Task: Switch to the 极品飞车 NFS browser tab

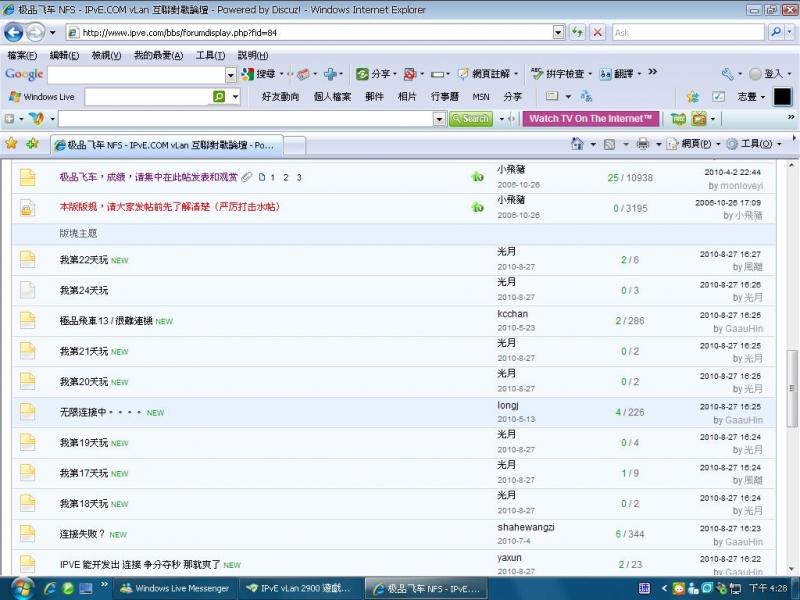Action: pyautogui.click(x=168, y=145)
